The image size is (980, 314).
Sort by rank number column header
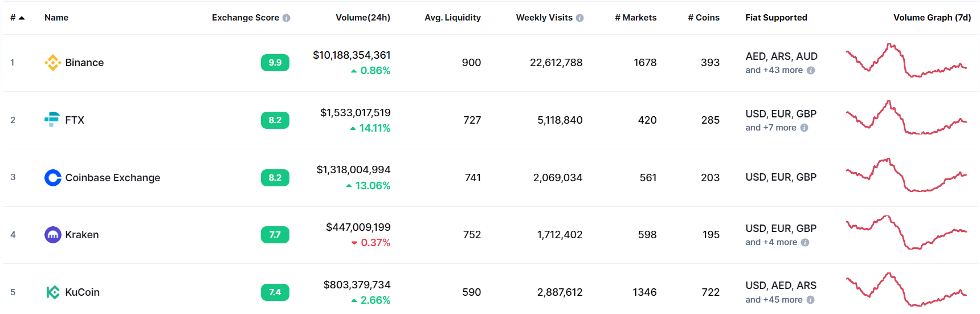click(x=17, y=18)
